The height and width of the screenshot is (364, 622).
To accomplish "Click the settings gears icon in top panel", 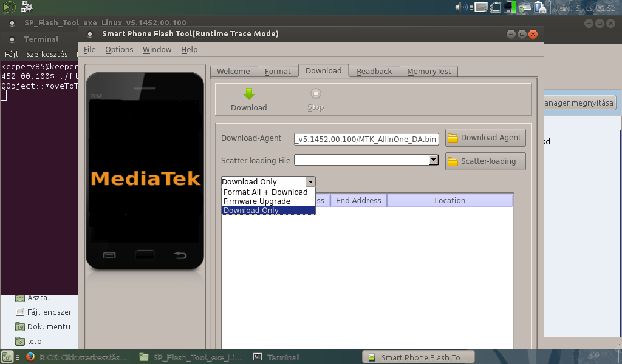I will [27, 7].
